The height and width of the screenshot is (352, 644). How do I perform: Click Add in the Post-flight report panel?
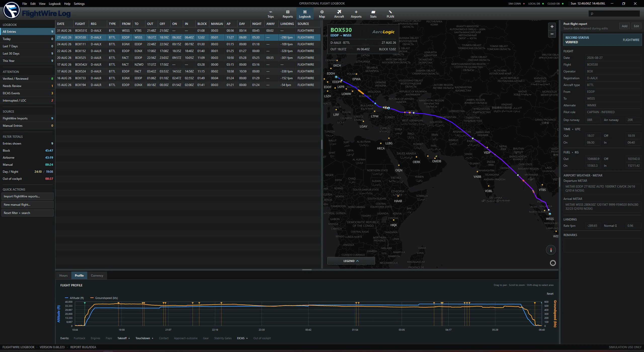tap(624, 26)
